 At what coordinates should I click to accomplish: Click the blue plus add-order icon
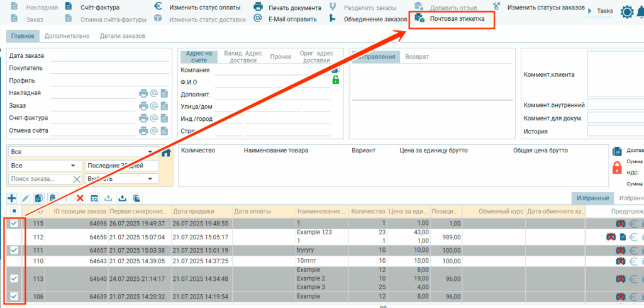pyautogui.click(x=11, y=198)
